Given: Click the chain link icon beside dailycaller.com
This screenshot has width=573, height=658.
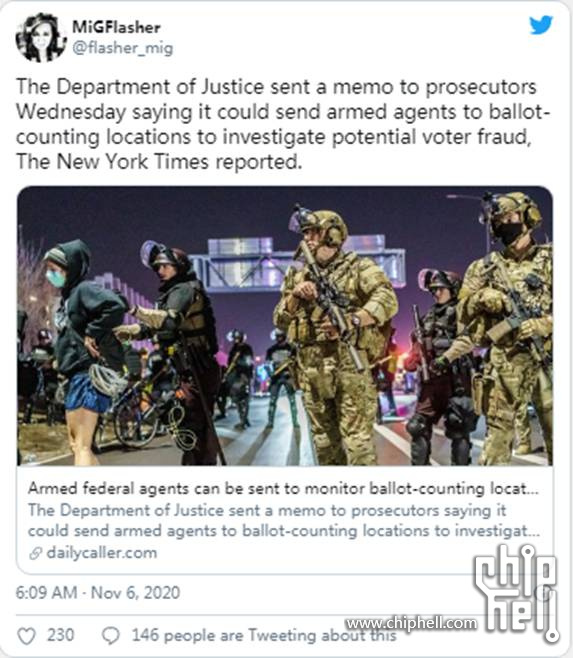Looking at the screenshot, I should coord(35,554).
